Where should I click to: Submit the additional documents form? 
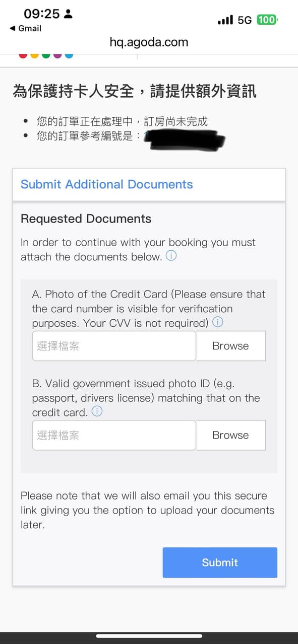[x=220, y=562]
